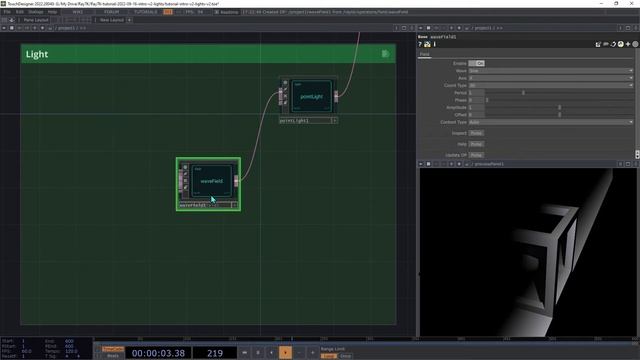Show operator info 'i' icon
Viewport: 640px width, 360px height.
[434, 44]
